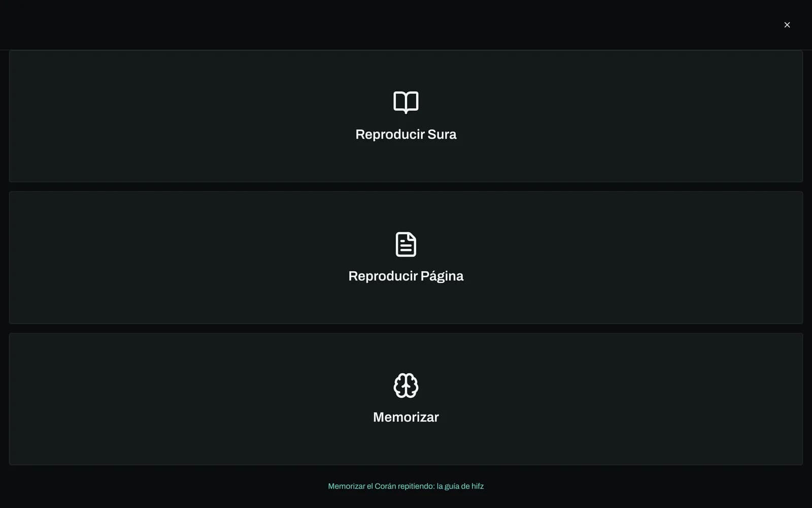Choose the Reproducir Página label
The width and height of the screenshot is (812, 508).
tap(406, 276)
